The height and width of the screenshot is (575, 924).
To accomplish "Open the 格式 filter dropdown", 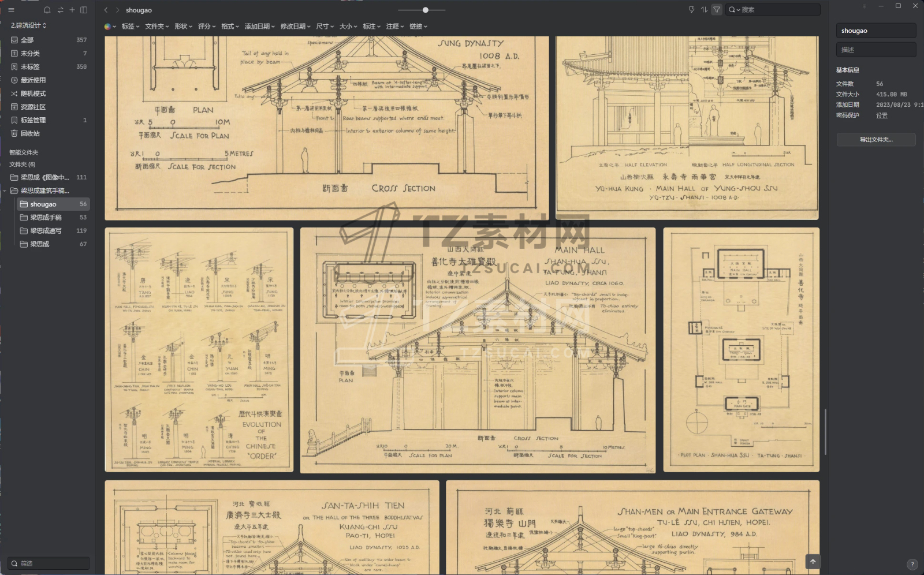I will (230, 27).
